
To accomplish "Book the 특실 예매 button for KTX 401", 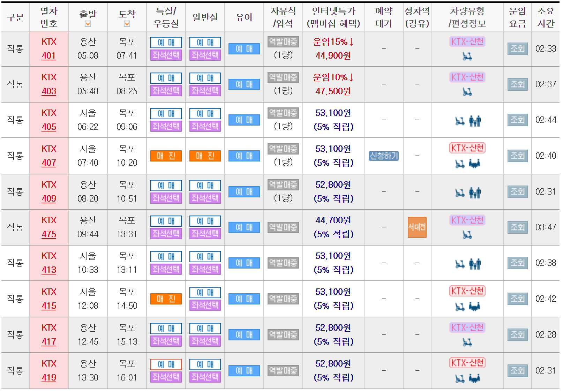I will coord(166,43).
